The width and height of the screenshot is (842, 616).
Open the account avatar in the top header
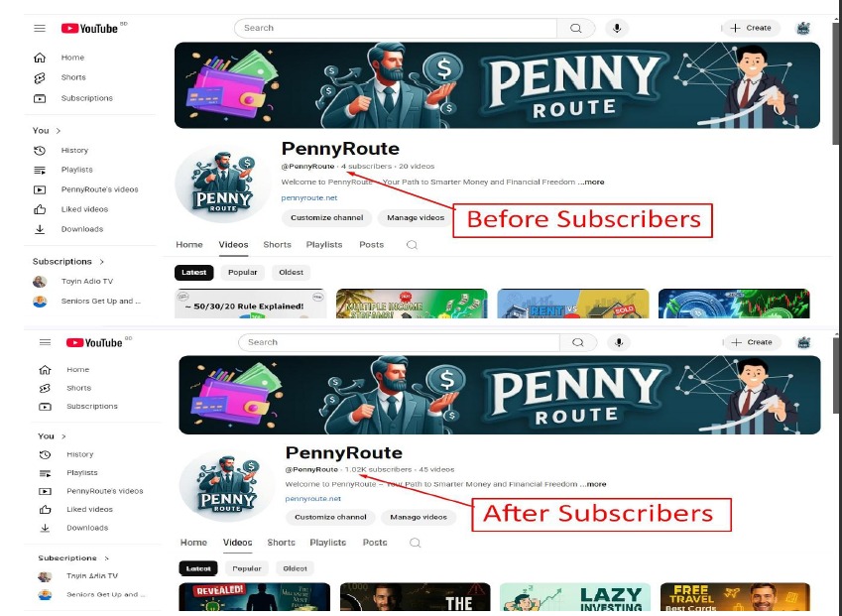coord(802,29)
